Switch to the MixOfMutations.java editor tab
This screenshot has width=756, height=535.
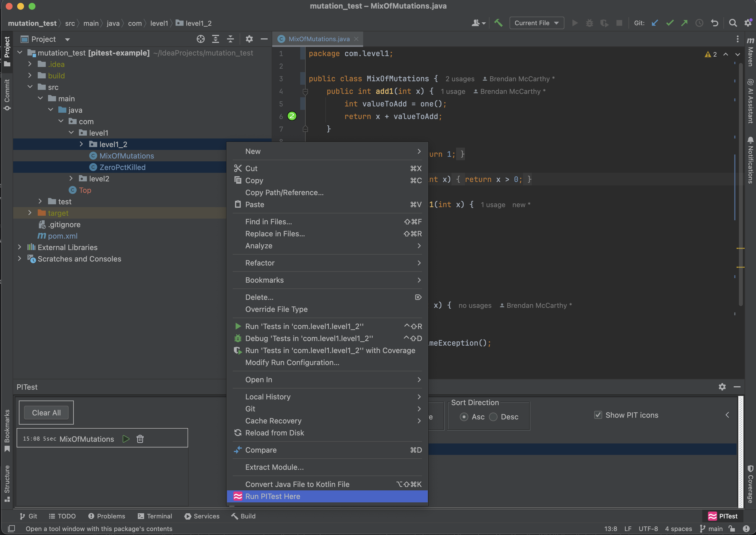pos(318,39)
